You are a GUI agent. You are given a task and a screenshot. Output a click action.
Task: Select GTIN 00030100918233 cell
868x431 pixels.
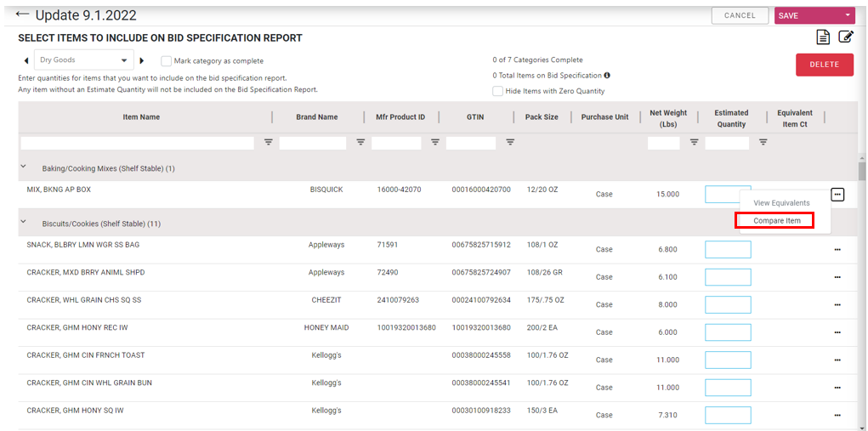pyautogui.click(x=481, y=411)
